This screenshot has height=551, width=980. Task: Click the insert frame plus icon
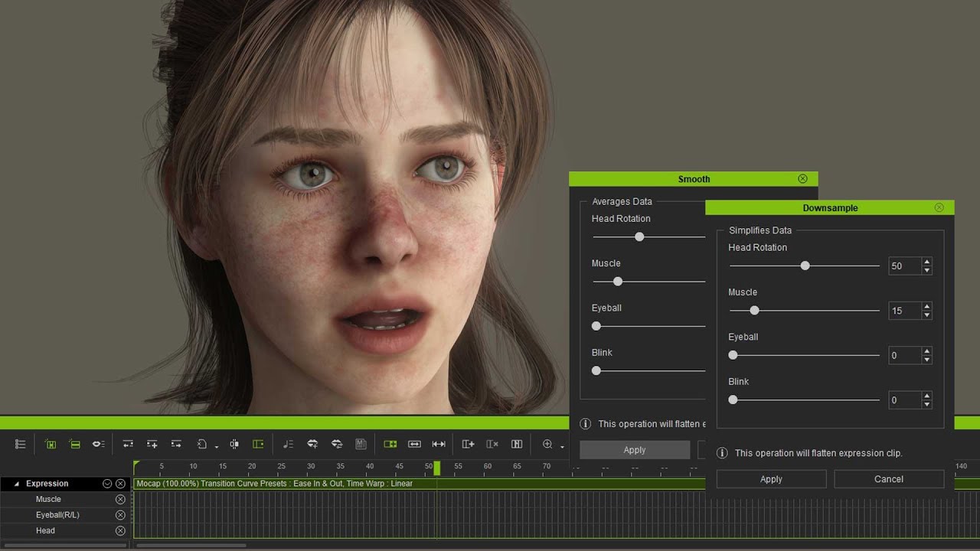(469, 444)
